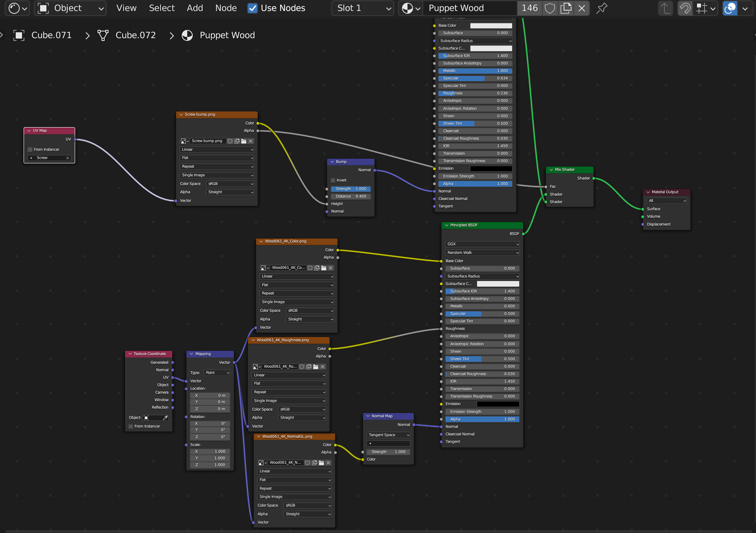756x533 pixels.
Task: Click the new material duplicate icon
Action: (566, 8)
